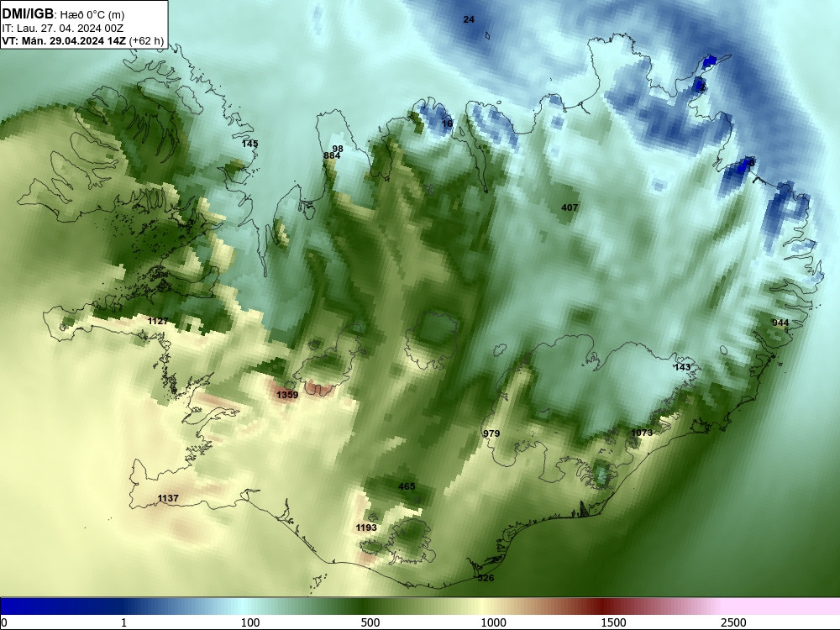This screenshot has width=840, height=630.
Task: Click the 100 label on color scale
Action: 250,622
